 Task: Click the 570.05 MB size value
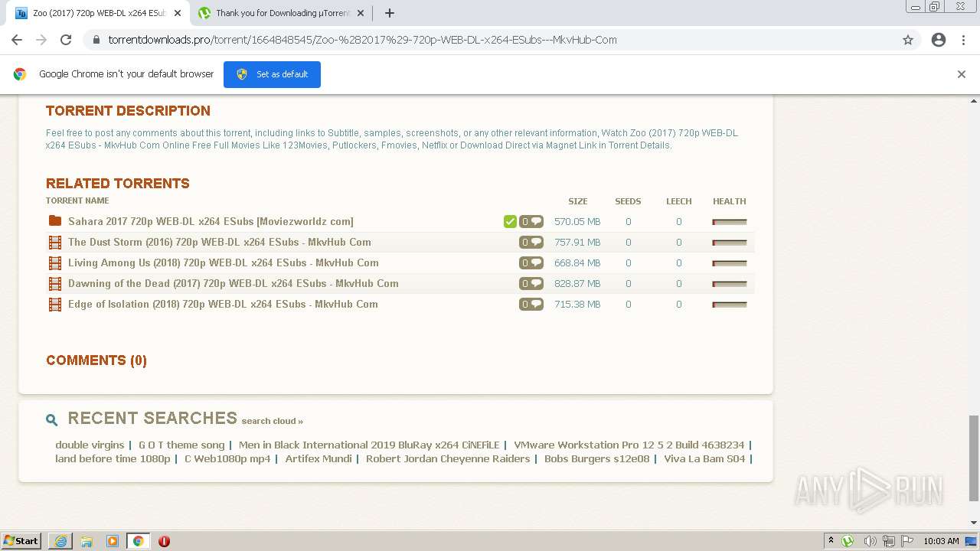(577, 221)
